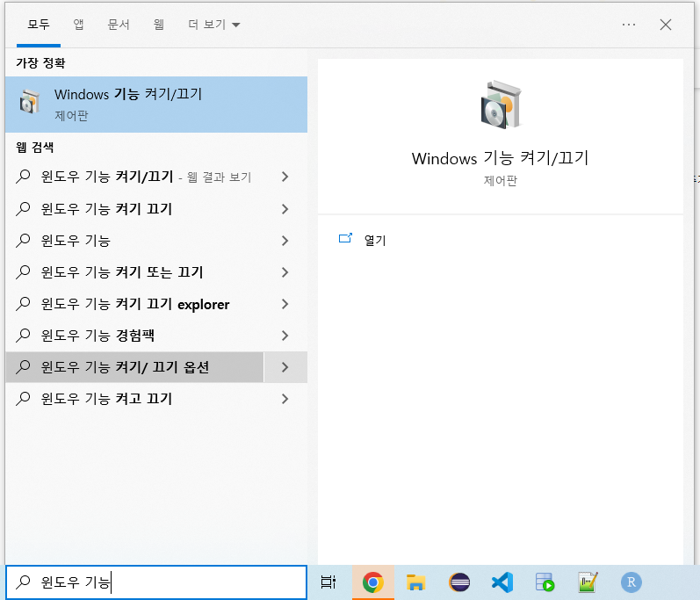Expand arrow for 윈도우 기능 켜기 끄기
Screen dimensions: 700x600
[x=285, y=209]
